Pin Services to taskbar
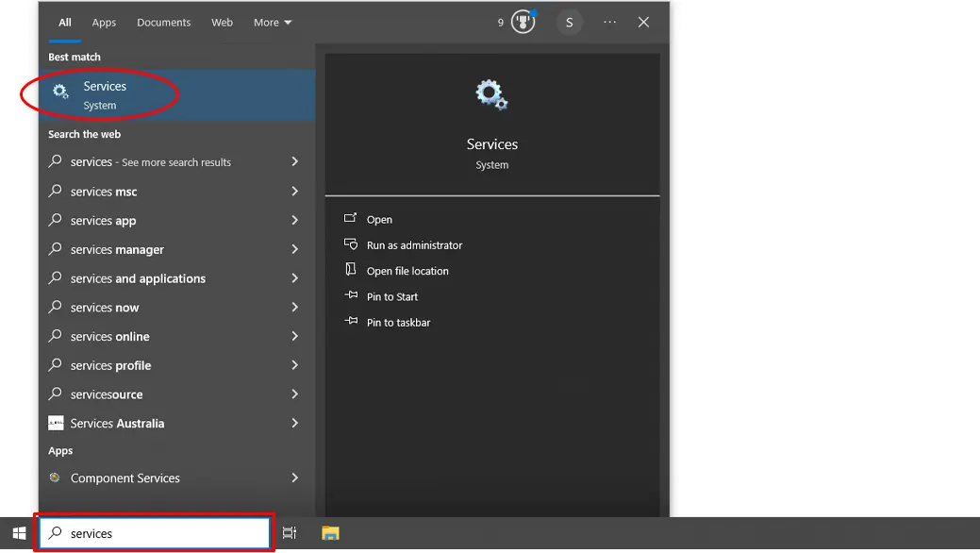 tap(398, 323)
